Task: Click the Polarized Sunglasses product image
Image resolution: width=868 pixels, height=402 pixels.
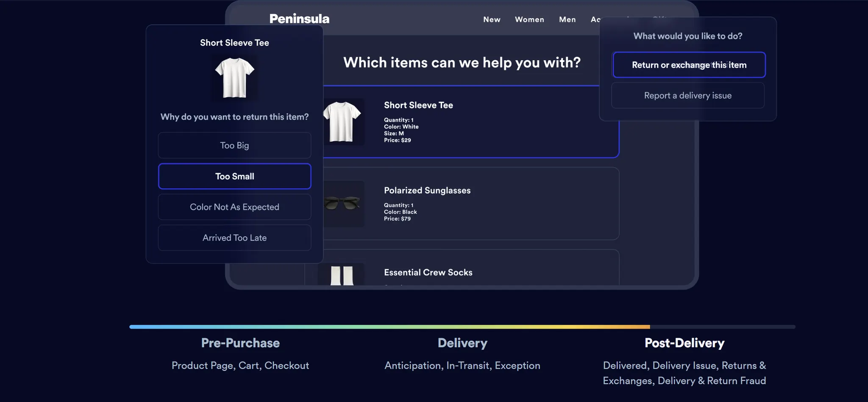Action: (342, 204)
